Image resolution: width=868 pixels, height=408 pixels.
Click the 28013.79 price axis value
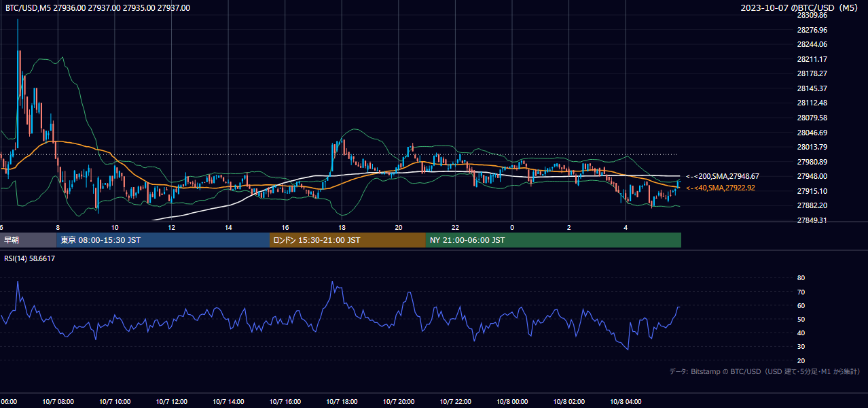pos(812,147)
